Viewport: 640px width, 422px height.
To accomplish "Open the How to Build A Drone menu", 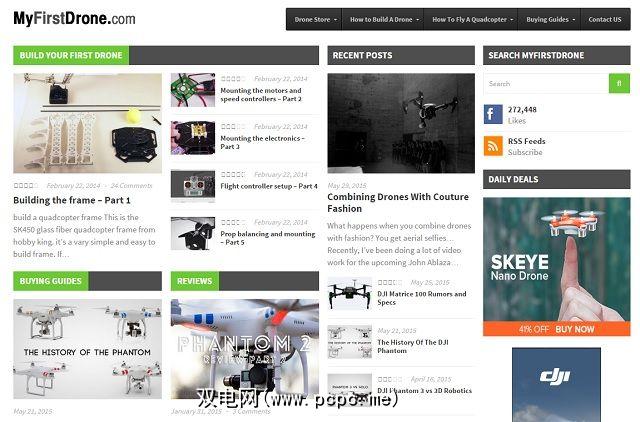I will click(381, 20).
